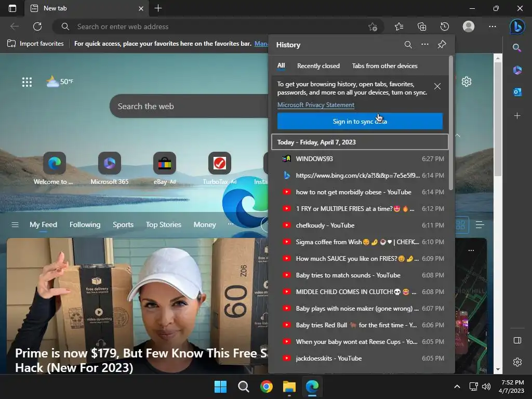Open 'Baby tries to match sounds' entry
532x399 pixels.
coord(360,275)
